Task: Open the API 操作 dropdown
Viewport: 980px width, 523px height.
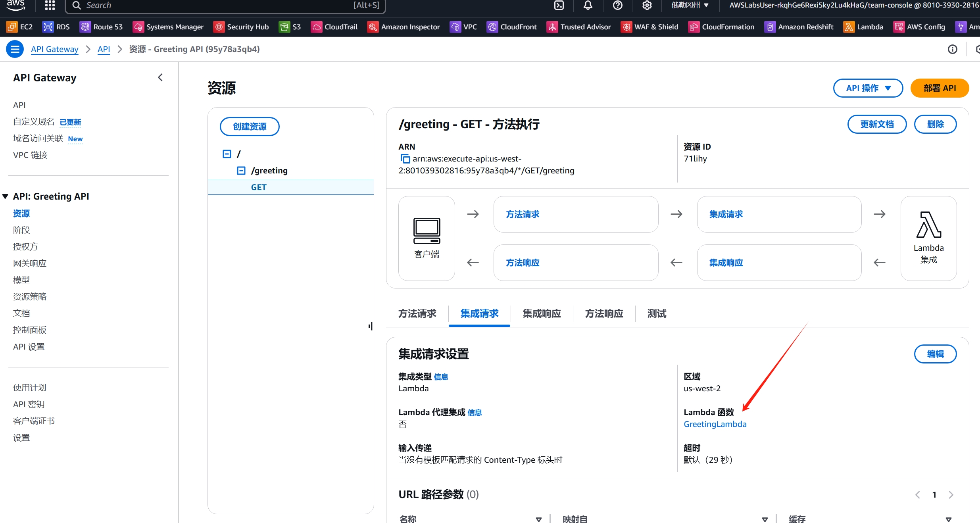Action: [x=868, y=88]
